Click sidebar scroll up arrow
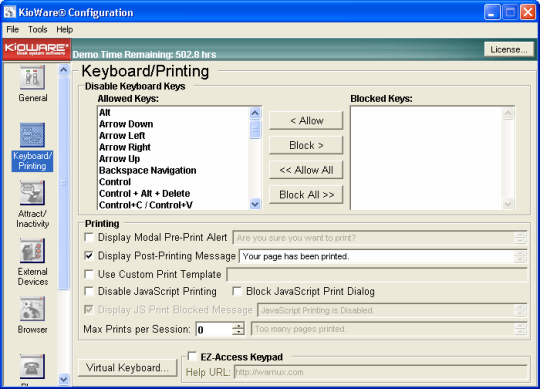This screenshot has height=389, width=540. click(64, 70)
